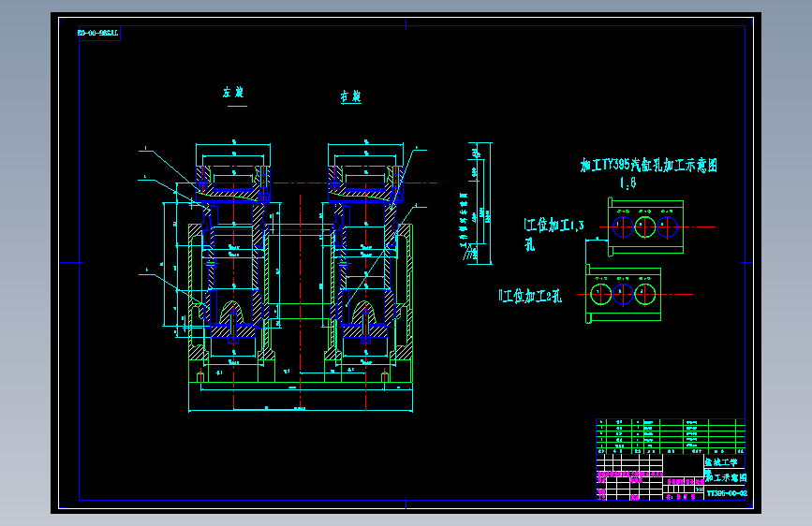This screenshot has height=526, width=812.
Task: Click drawing number 'TY395-00-02' in title block
Action: point(727,493)
